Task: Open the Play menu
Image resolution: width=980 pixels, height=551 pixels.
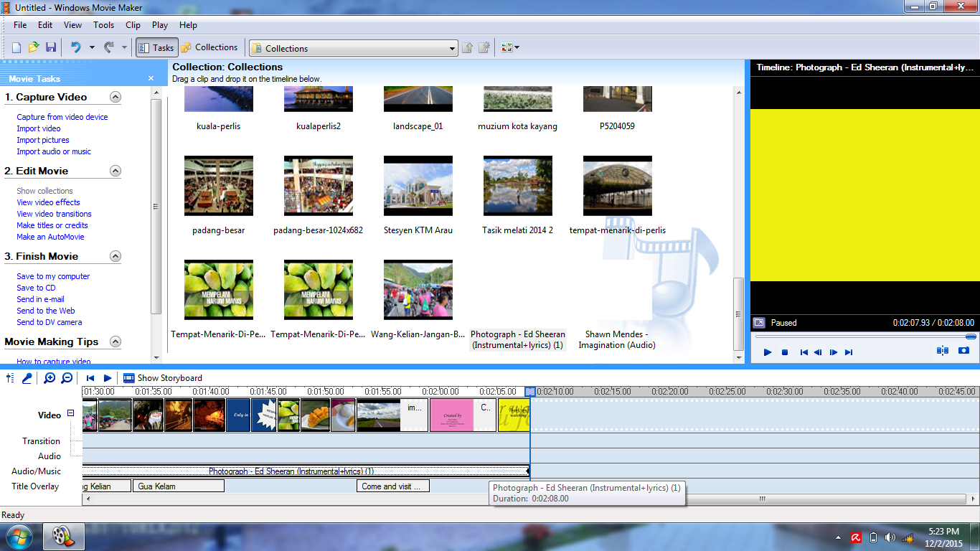Action: 160,25
